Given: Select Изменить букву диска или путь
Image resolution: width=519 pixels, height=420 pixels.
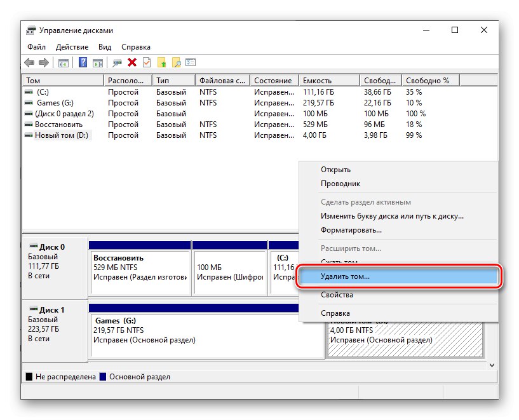Looking at the screenshot, I should click(x=392, y=216).
